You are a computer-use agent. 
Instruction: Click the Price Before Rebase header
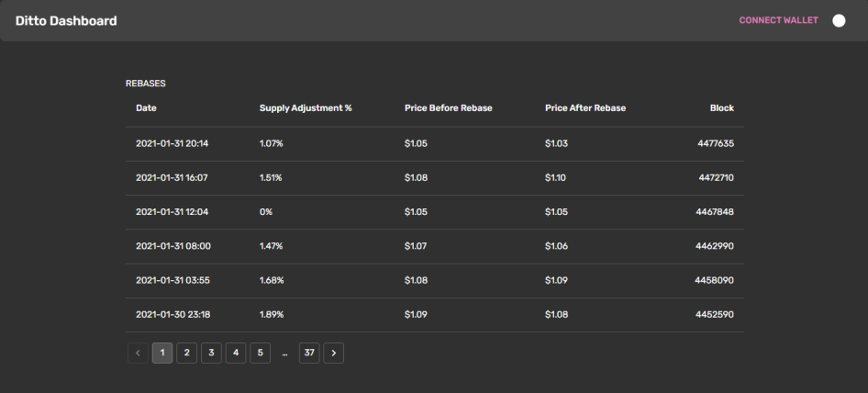[449, 108]
